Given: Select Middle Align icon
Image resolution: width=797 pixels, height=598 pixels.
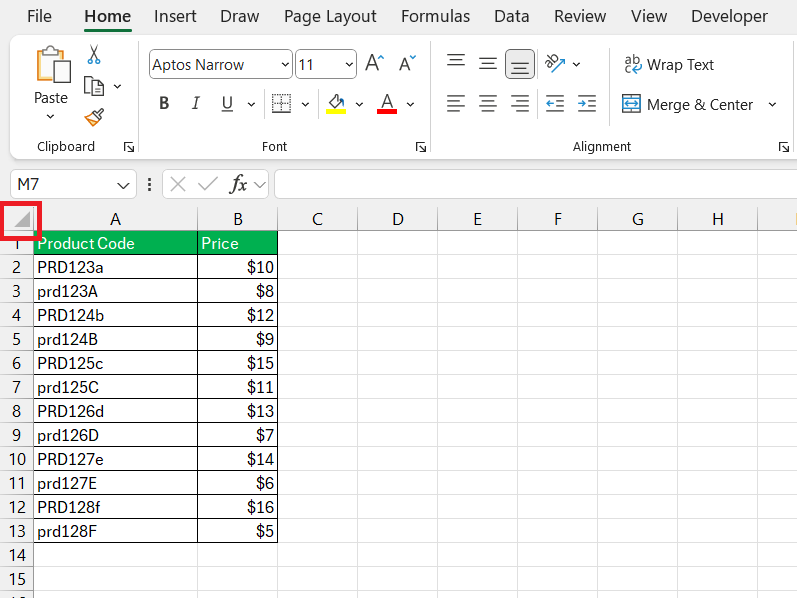Looking at the screenshot, I should tap(488, 64).
